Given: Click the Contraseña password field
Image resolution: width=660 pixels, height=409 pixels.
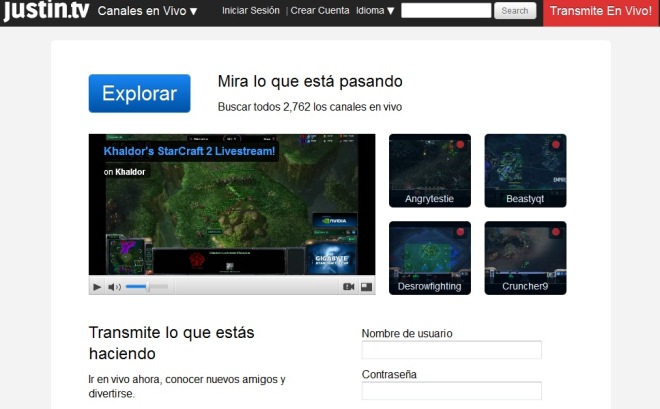Looking at the screenshot, I should point(451,391).
